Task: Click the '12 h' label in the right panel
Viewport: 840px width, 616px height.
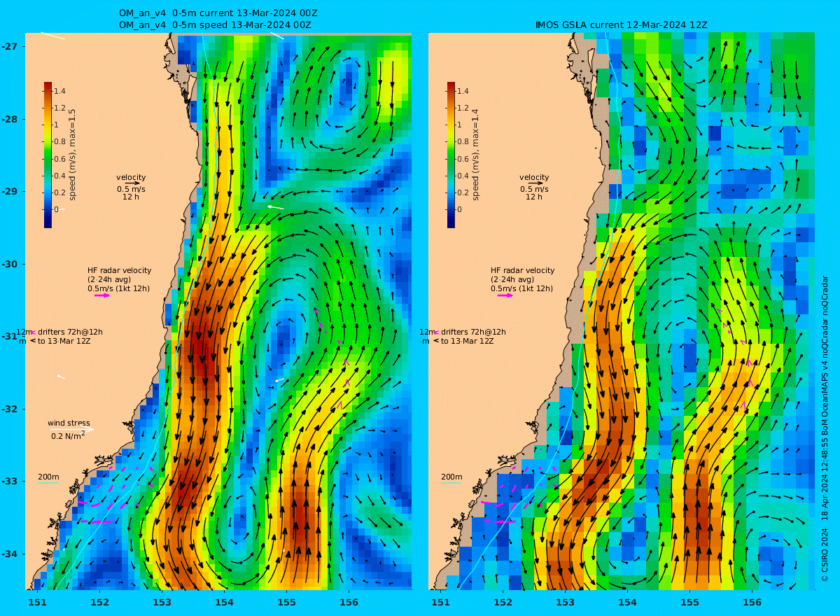Action: tap(534, 197)
